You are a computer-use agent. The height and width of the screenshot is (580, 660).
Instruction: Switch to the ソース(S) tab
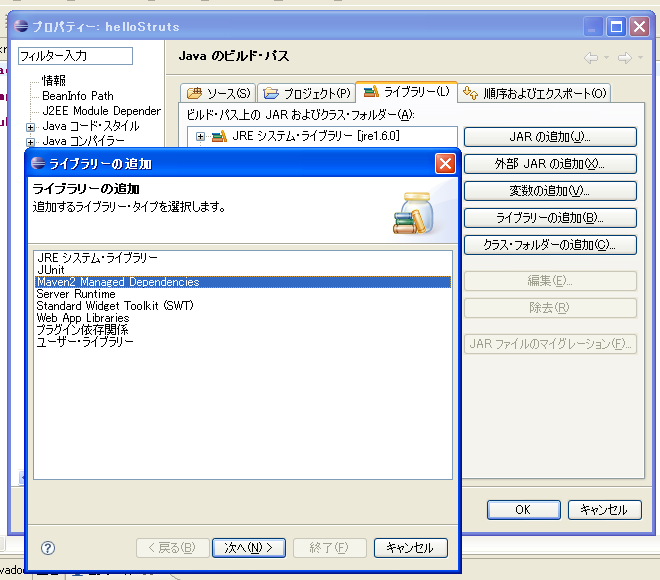click(x=218, y=93)
